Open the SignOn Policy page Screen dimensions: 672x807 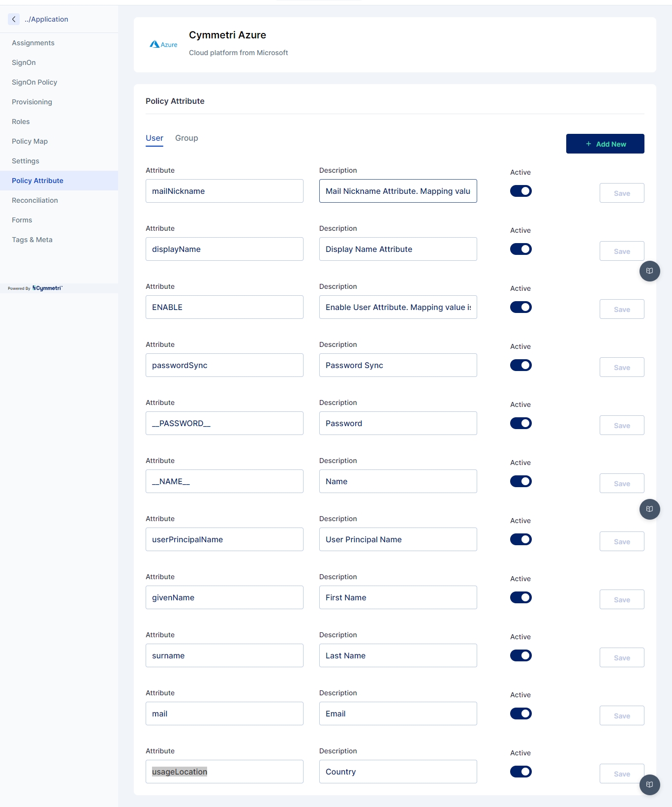tap(34, 82)
